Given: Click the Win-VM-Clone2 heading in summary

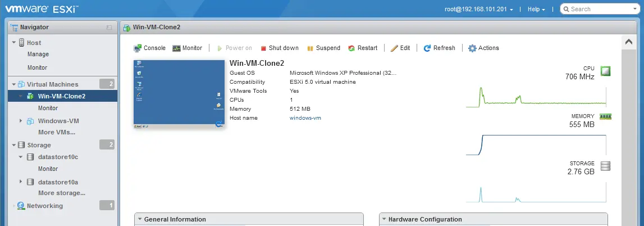Looking at the screenshot, I should point(257,63).
